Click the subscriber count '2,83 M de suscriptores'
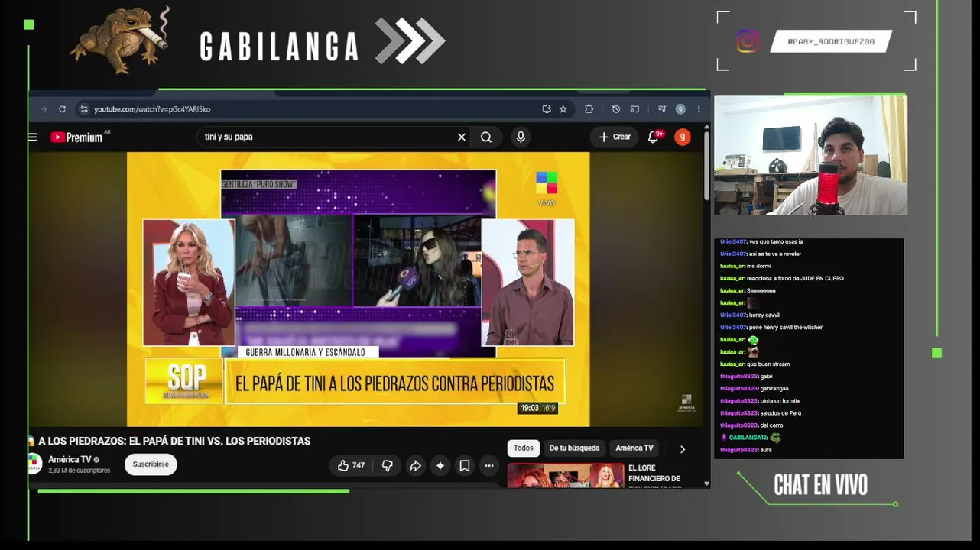Viewport: 980px width, 550px height. pos(80,471)
